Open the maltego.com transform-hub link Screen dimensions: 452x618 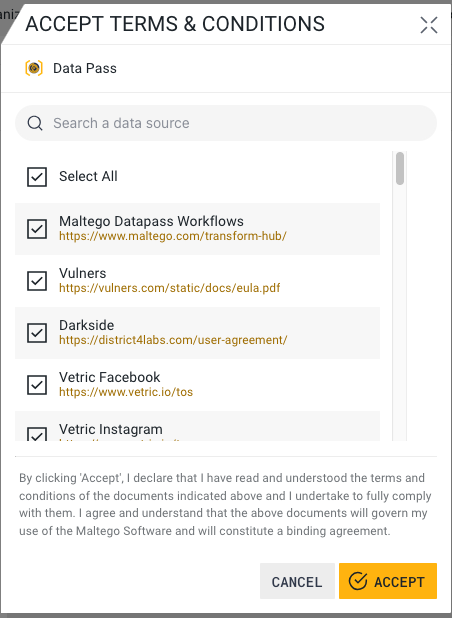[x=173, y=236]
